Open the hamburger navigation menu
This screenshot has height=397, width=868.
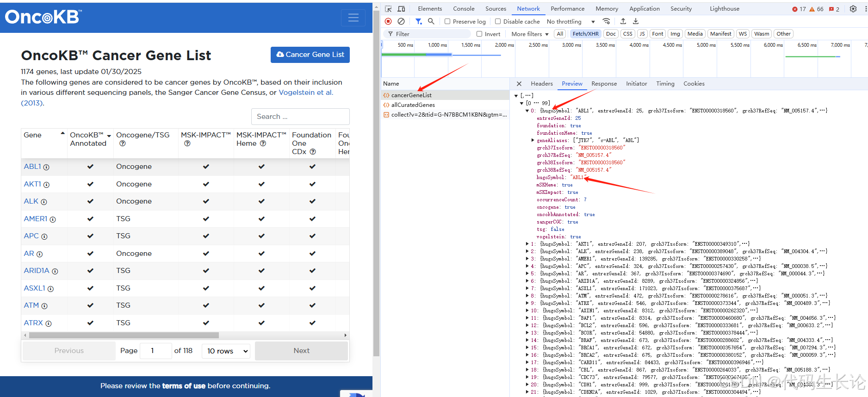click(x=353, y=18)
